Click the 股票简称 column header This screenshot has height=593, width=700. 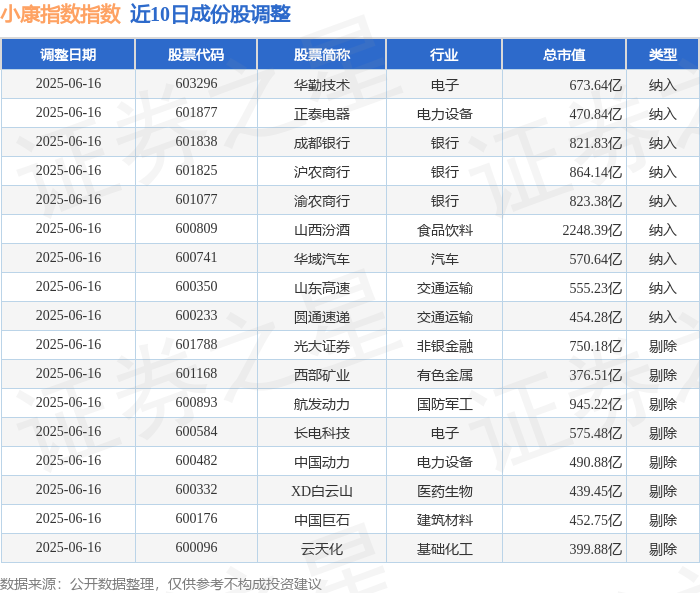pos(321,54)
